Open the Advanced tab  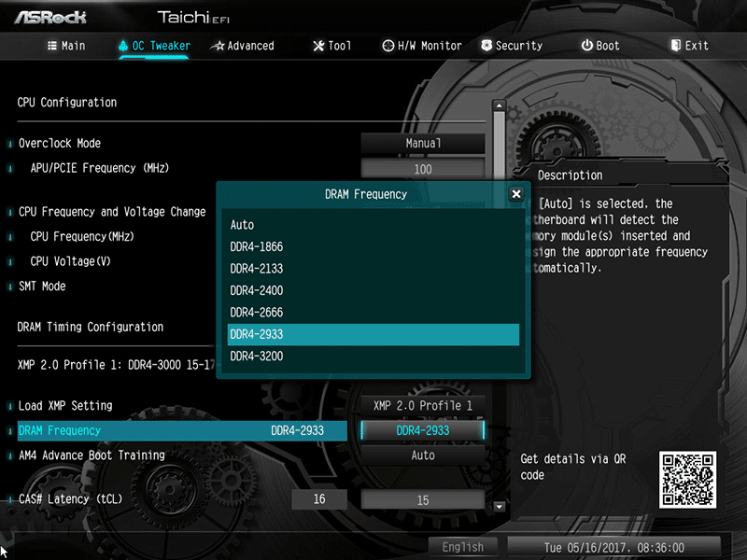pyautogui.click(x=243, y=46)
